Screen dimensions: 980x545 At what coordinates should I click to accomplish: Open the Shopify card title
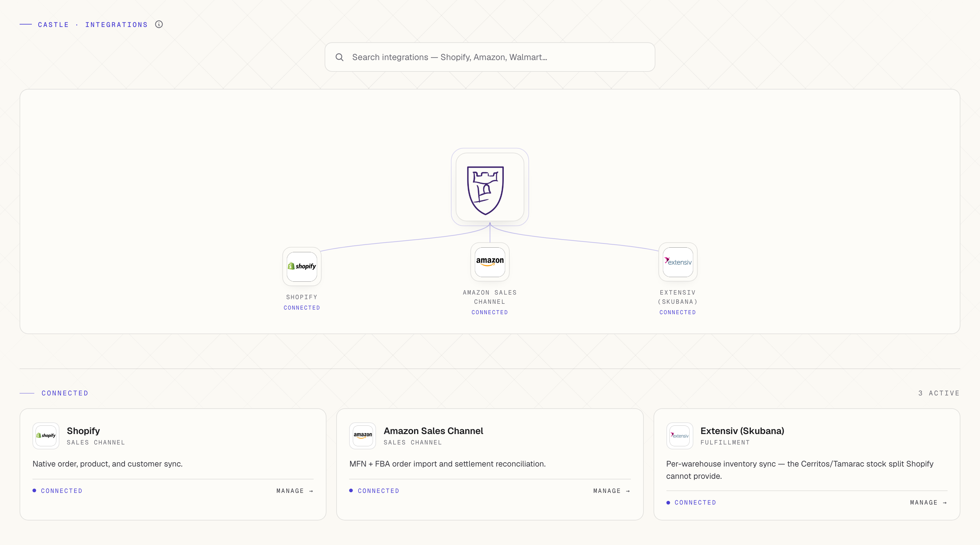click(x=83, y=431)
